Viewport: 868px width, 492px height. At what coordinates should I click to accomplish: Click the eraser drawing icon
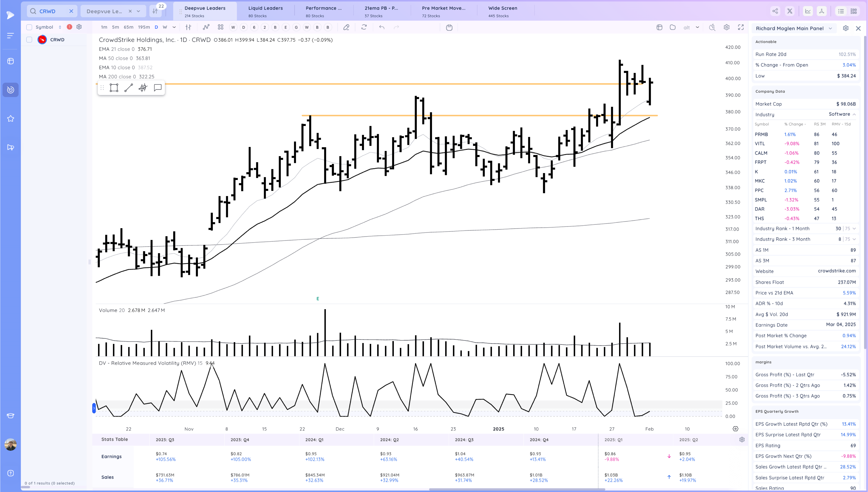pos(346,27)
